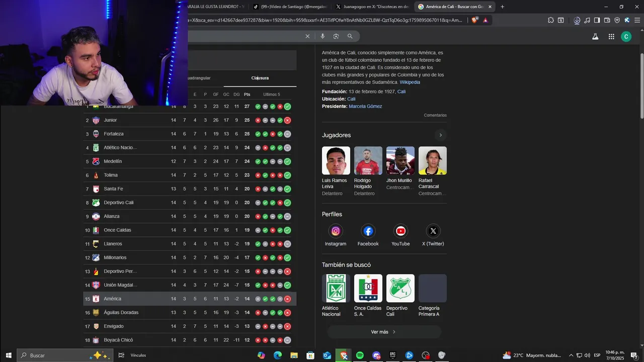Viewport: 644px width, 362px height.
Task: Open América's Facebook profile
Action: pos(368,235)
